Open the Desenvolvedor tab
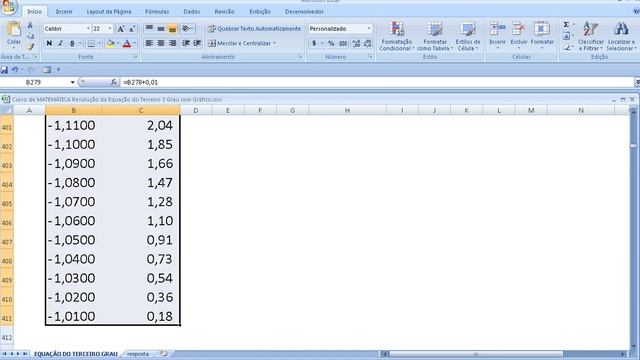 click(304, 12)
